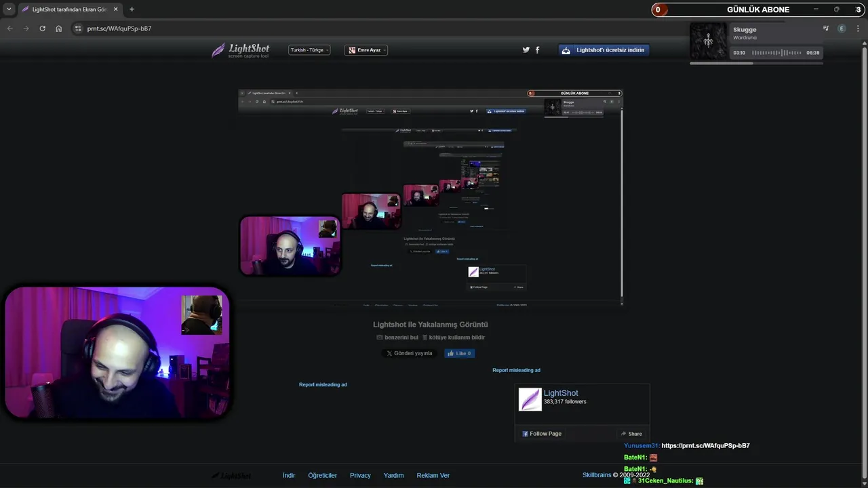Click the Skillbrains footer link
This screenshot has width=868, height=488.
(x=597, y=475)
